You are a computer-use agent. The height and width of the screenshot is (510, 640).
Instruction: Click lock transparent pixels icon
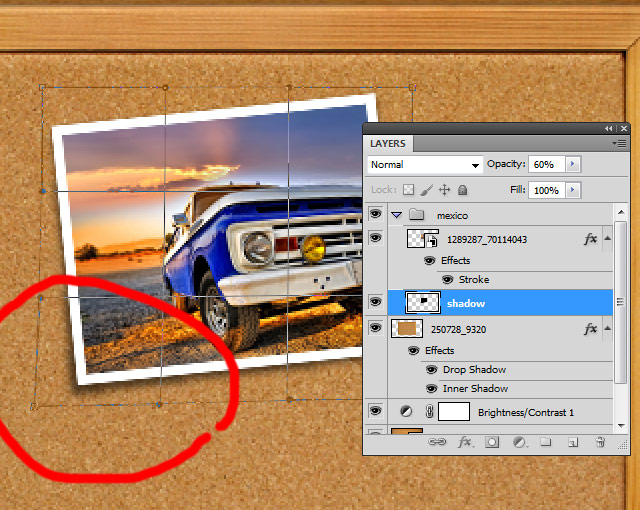pyautogui.click(x=408, y=190)
